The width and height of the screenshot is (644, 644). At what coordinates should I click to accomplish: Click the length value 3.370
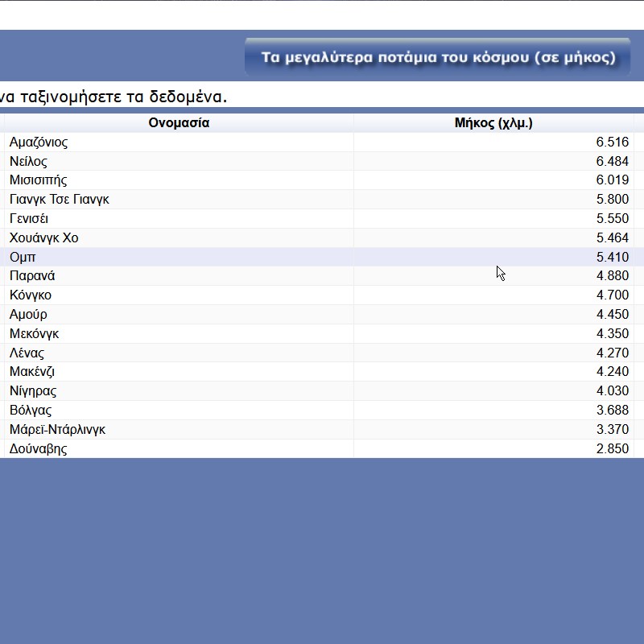612,429
